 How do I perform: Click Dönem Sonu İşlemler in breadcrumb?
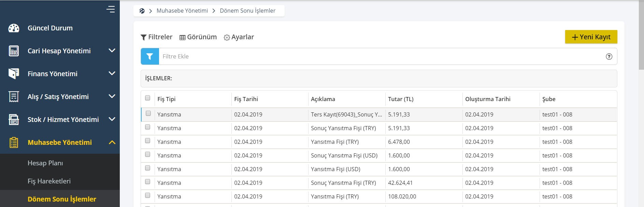[x=248, y=11]
